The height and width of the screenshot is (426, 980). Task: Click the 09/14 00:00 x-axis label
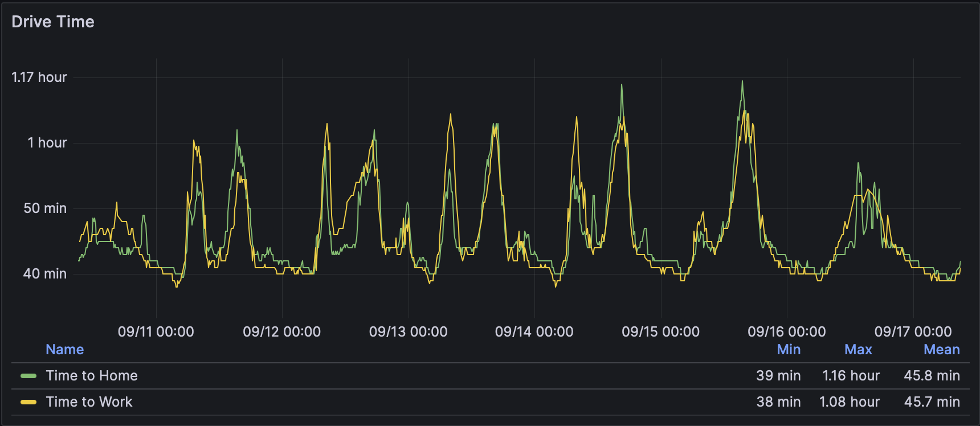tap(534, 332)
